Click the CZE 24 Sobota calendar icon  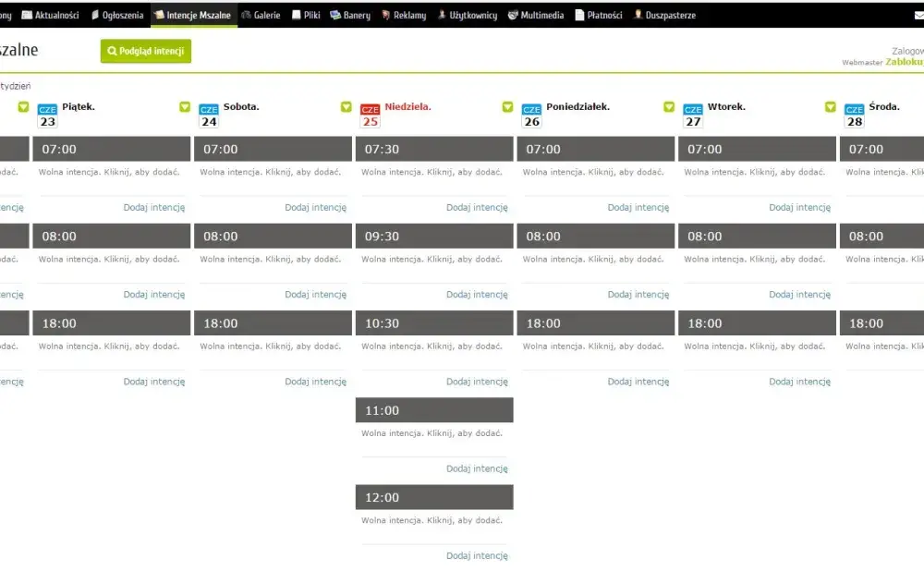(x=209, y=116)
